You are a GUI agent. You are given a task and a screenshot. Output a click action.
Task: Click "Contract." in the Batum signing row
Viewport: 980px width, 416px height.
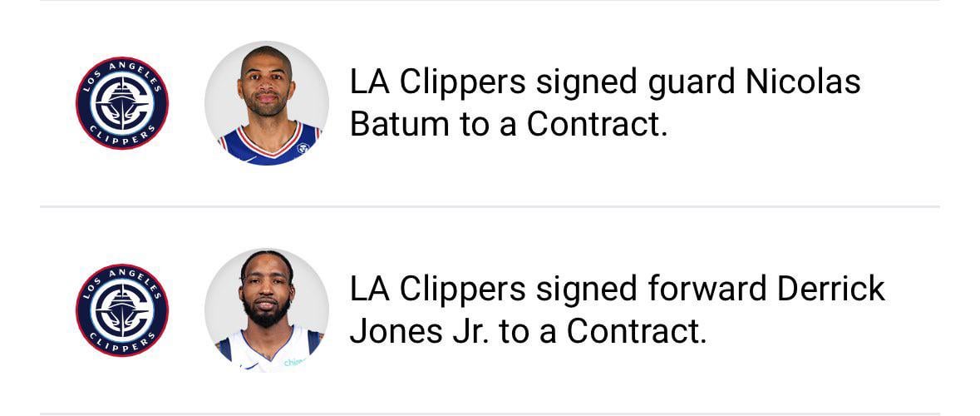[x=597, y=125]
